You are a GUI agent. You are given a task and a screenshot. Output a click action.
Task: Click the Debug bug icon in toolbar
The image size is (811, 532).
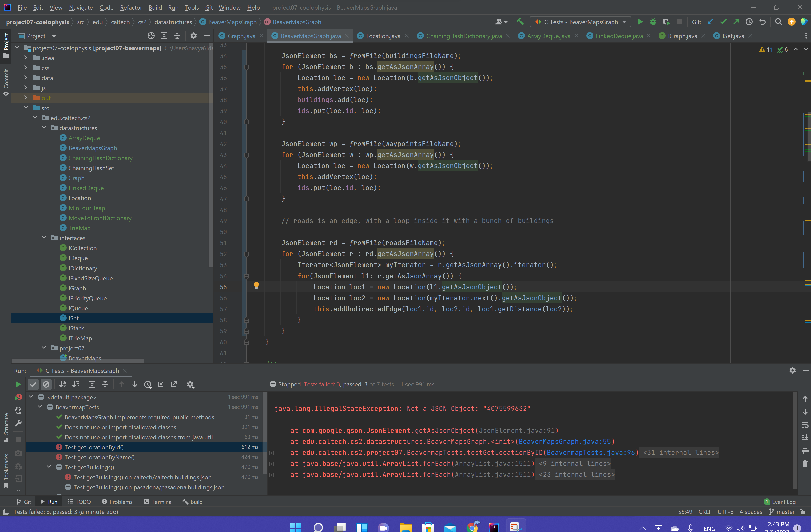[x=653, y=22]
